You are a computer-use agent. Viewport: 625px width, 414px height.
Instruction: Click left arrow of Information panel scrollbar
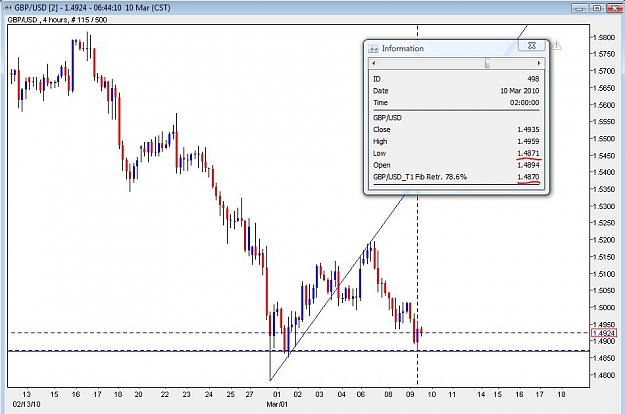click(373, 63)
